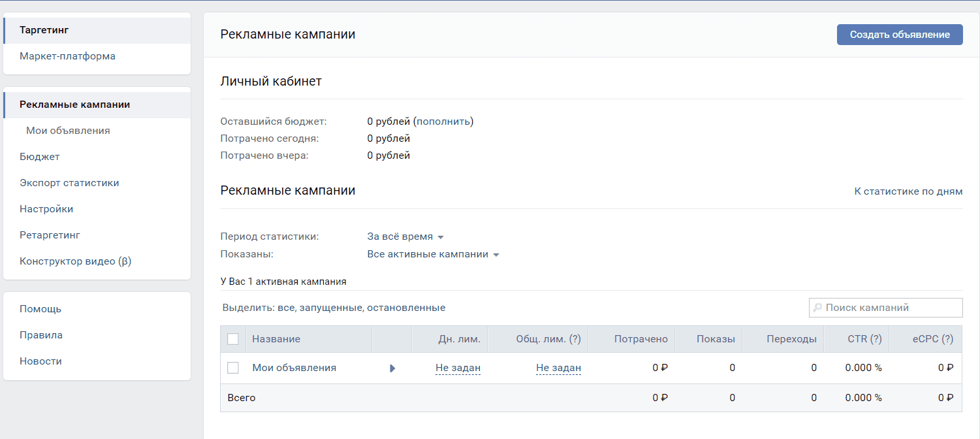Open К статистике по дням link
The height and width of the screenshot is (439, 980).
pyautogui.click(x=908, y=191)
